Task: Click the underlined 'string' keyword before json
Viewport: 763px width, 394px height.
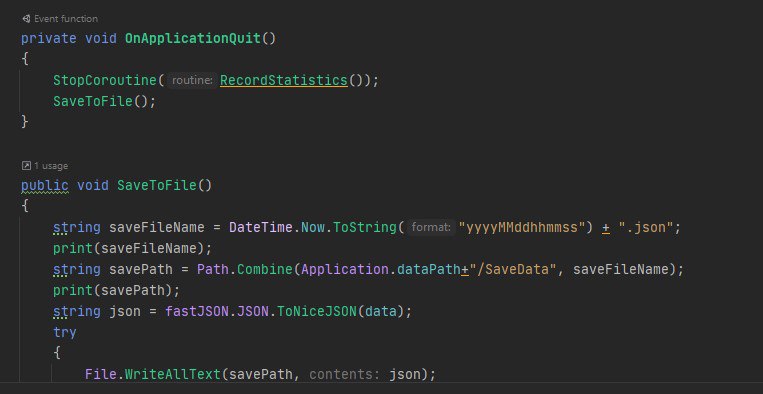Action: pos(77,311)
